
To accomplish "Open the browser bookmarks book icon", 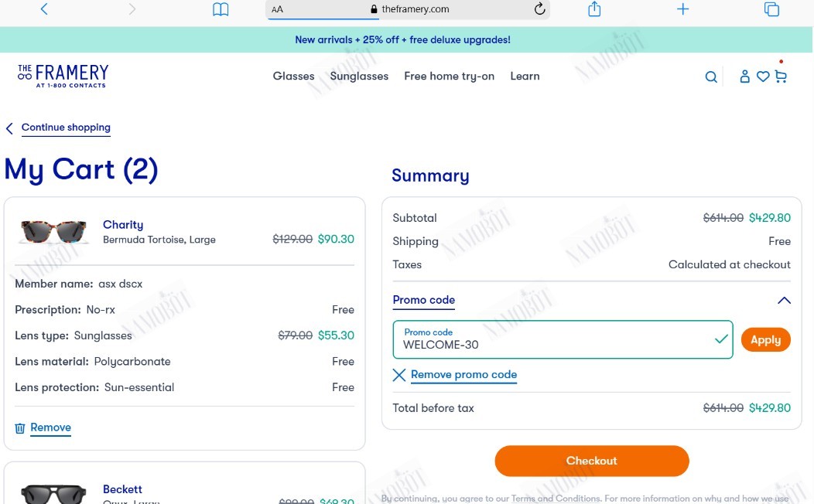I will pyautogui.click(x=221, y=9).
